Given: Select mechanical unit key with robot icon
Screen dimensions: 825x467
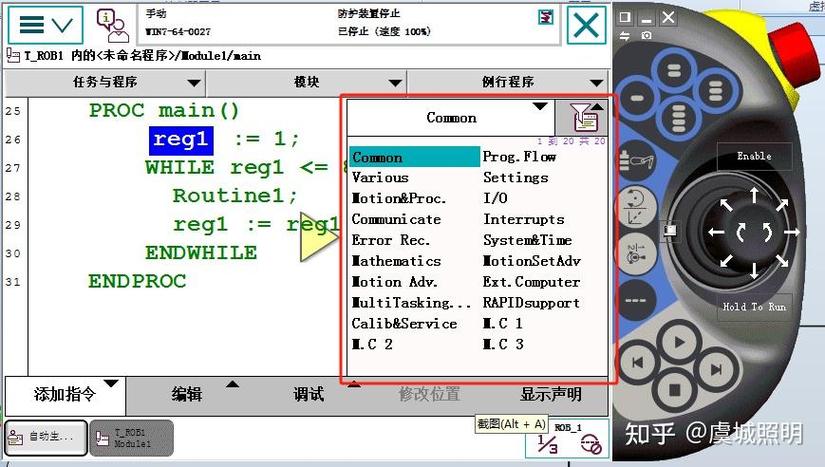Looking at the screenshot, I should pyautogui.click(x=636, y=161).
